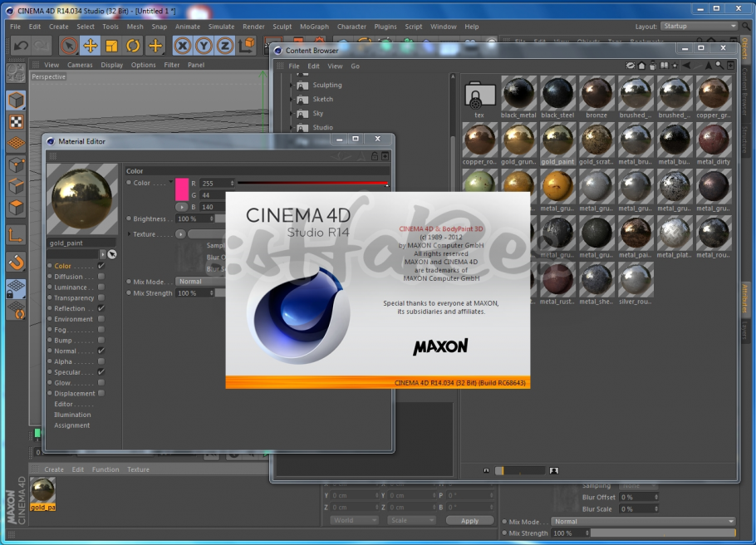
Task: Enable the Luminance channel checkbox
Action: point(101,287)
